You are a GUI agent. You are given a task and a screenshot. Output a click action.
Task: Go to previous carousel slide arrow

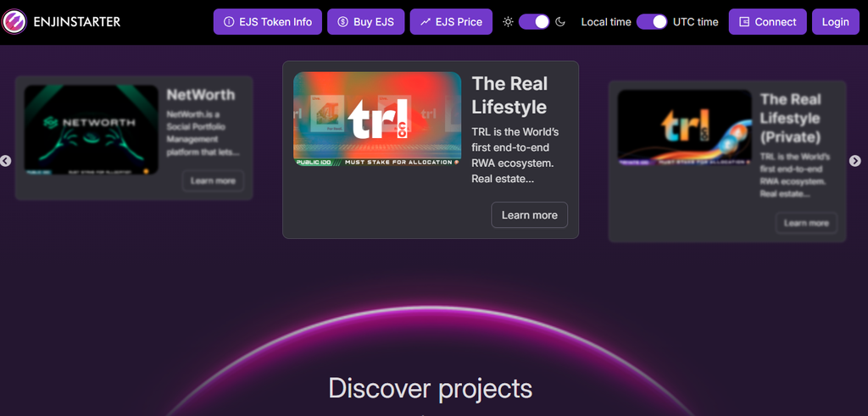[x=6, y=161]
